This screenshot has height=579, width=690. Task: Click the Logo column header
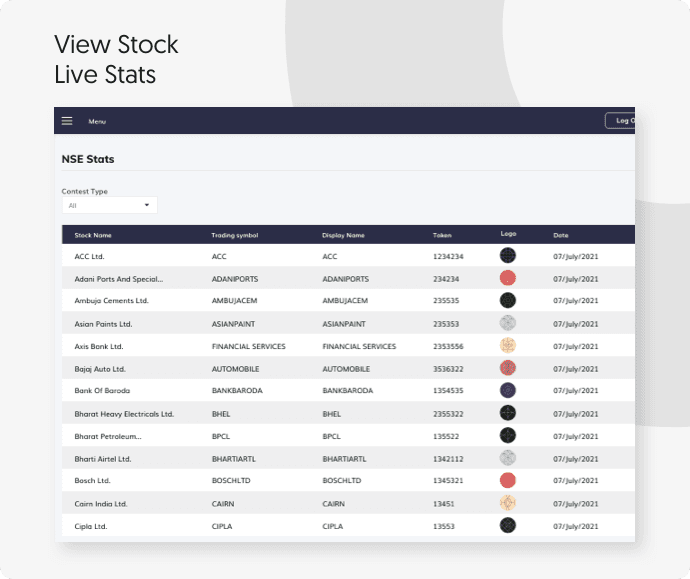coord(508,234)
